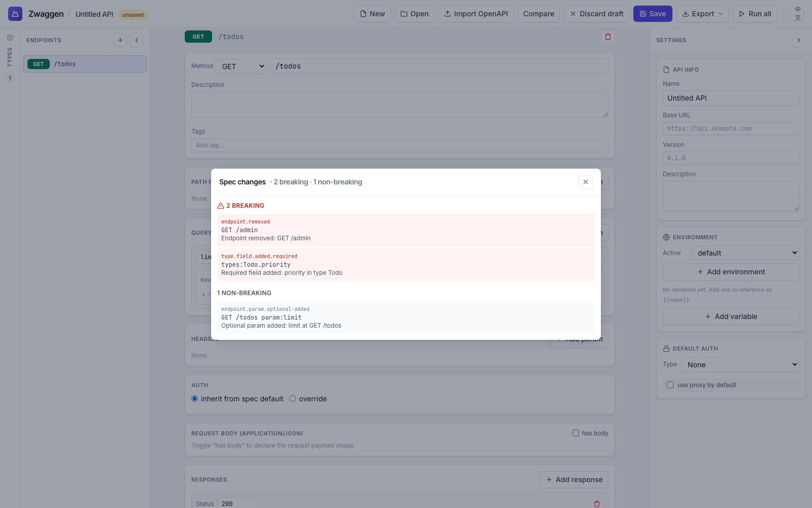Add a new endpoint with the plus icon
Screen dimensions: 812x508
click(120, 40)
